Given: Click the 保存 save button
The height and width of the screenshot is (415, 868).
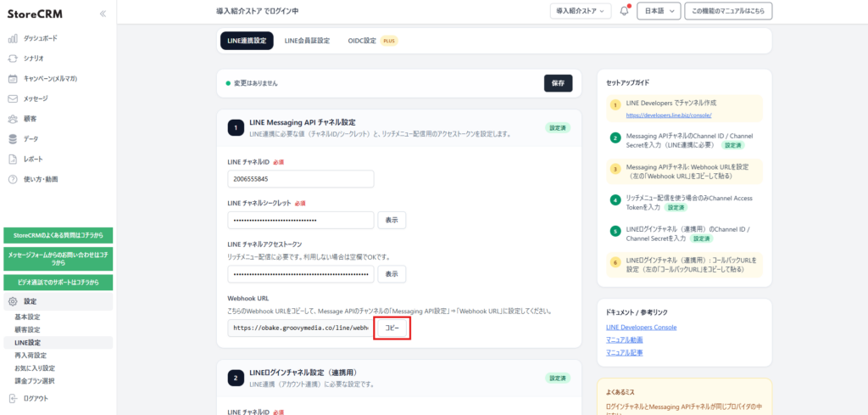Looking at the screenshot, I should point(558,83).
